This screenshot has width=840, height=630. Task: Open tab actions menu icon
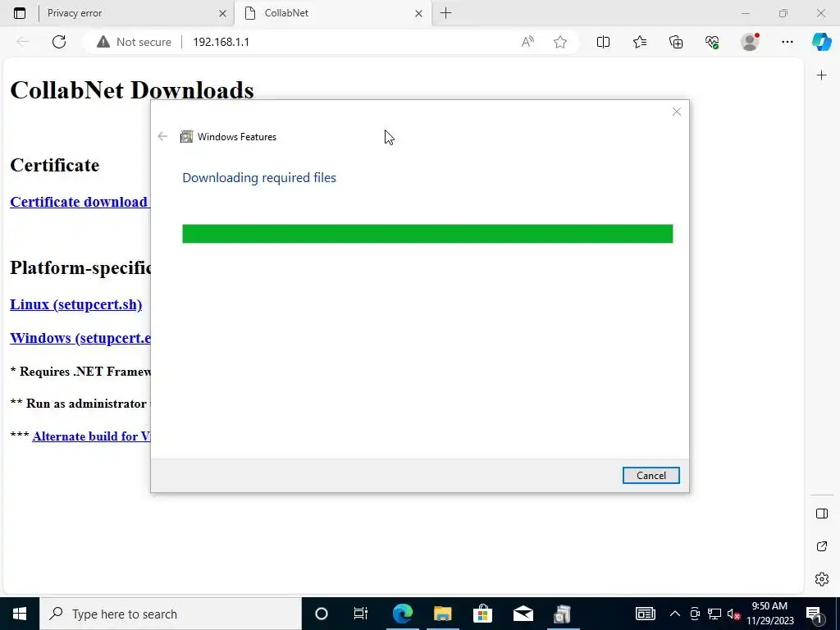20,13
